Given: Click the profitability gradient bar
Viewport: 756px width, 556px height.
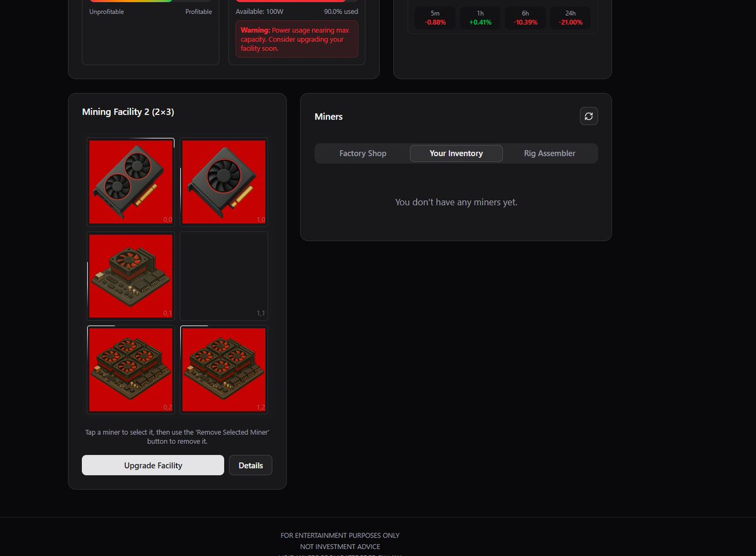Looking at the screenshot, I should point(151,1).
